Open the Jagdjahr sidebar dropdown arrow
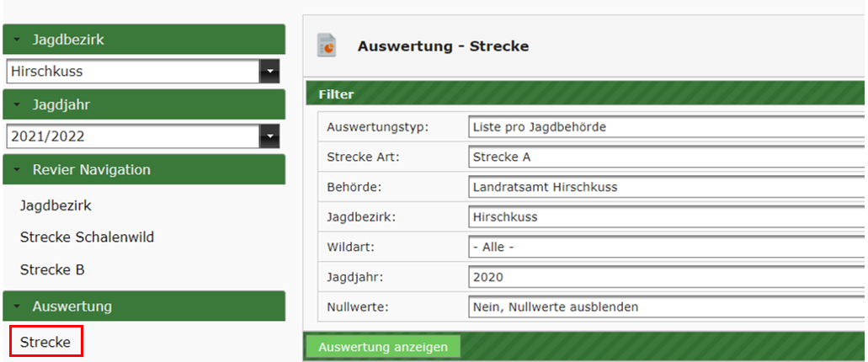 click(269, 136)
